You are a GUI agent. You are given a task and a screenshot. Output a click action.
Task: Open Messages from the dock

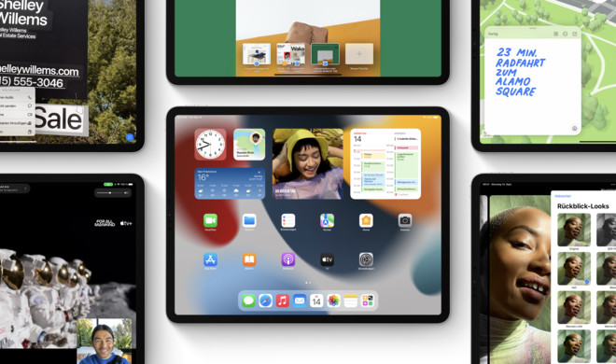tap(248, 301)
